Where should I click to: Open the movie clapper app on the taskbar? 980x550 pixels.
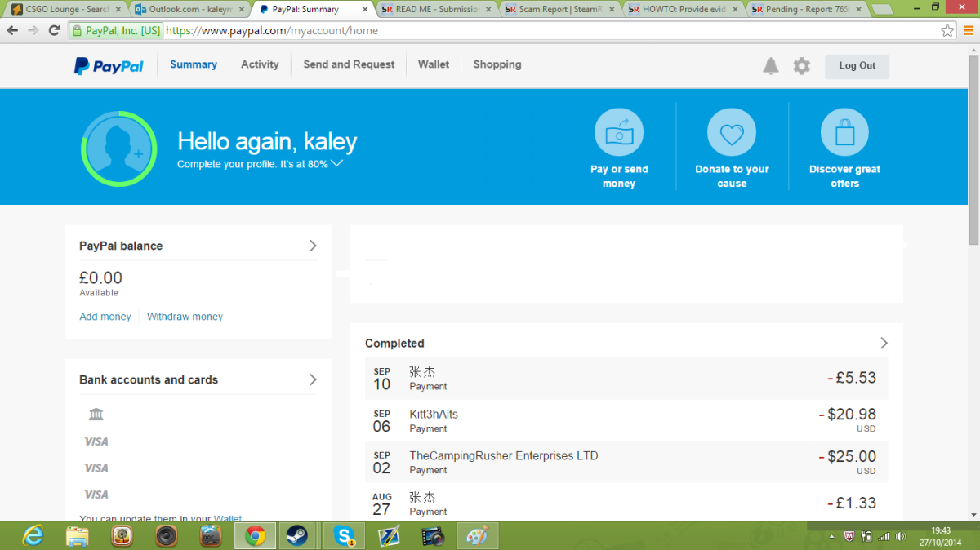coord(433,536)
